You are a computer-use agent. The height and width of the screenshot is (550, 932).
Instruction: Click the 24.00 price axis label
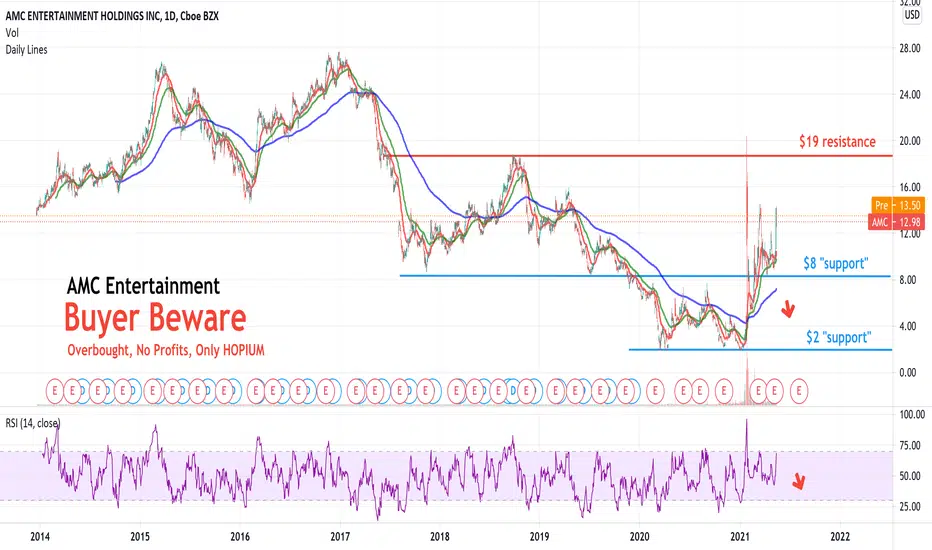point(909,95)
